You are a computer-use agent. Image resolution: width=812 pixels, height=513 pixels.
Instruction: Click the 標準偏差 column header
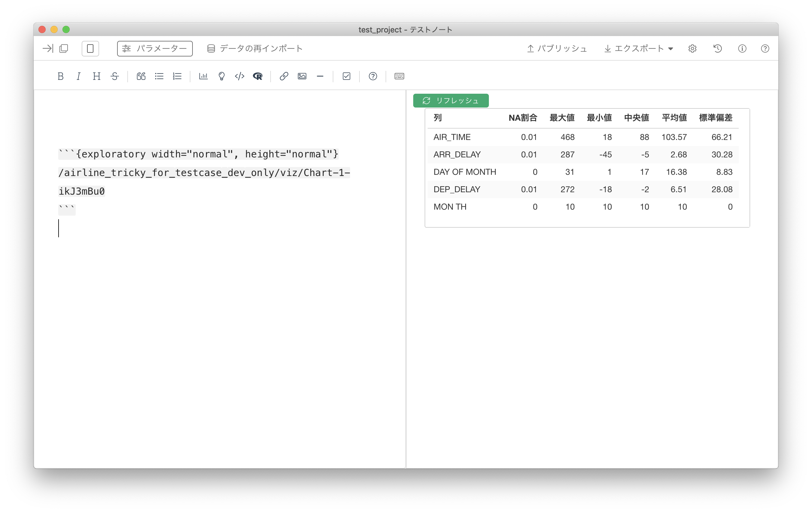click(x=716, y=118)
